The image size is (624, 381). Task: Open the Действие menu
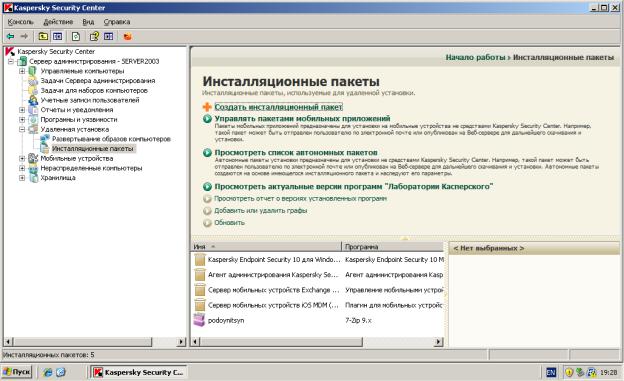[x=58, y=22]
